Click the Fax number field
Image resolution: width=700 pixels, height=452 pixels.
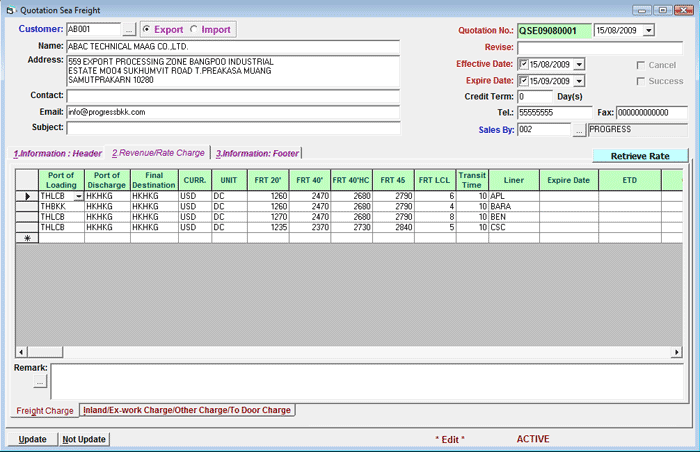[651, 113]
